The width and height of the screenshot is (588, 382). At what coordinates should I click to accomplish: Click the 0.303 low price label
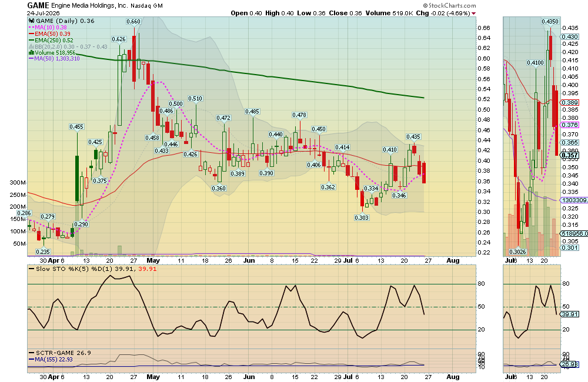coord(362,217)
